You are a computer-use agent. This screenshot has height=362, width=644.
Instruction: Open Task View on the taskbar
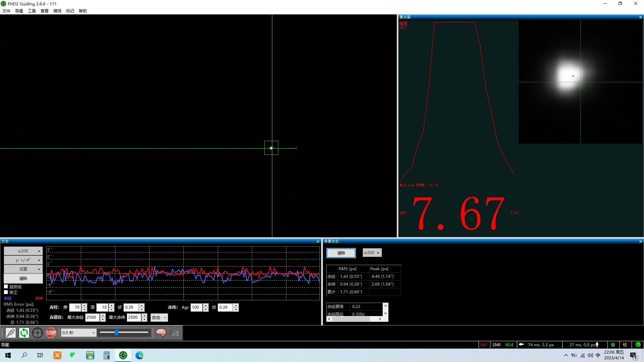pyautogui.click(x=40, y=355)
